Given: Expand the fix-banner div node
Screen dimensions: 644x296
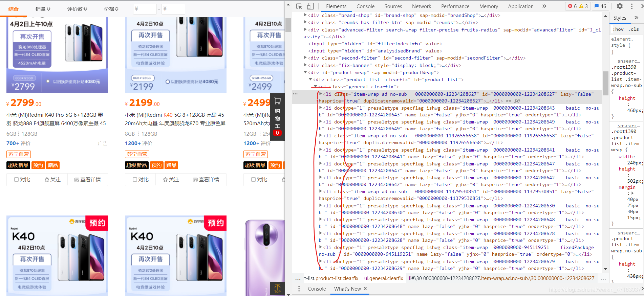Looking at the screenshot, I should [305, 65].
